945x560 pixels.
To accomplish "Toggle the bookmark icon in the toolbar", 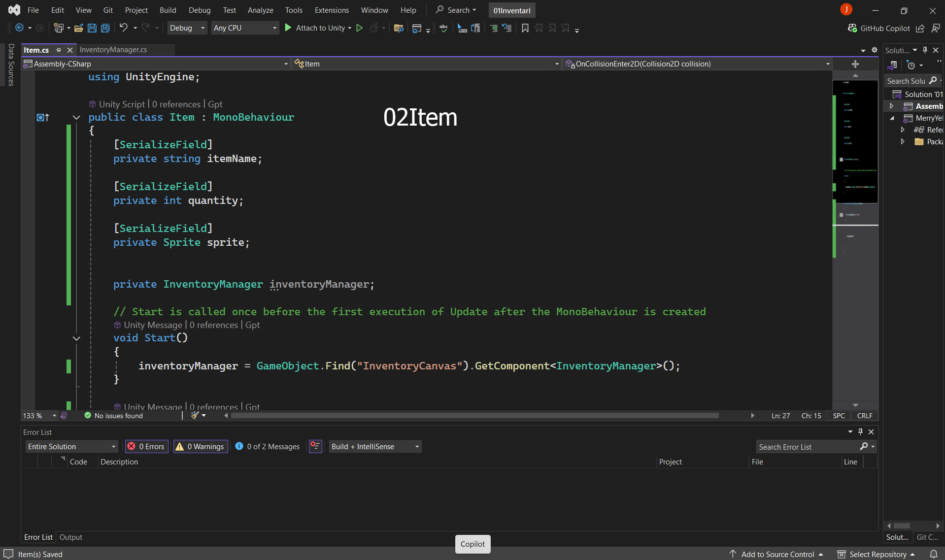I will click(x=525, y=28).
